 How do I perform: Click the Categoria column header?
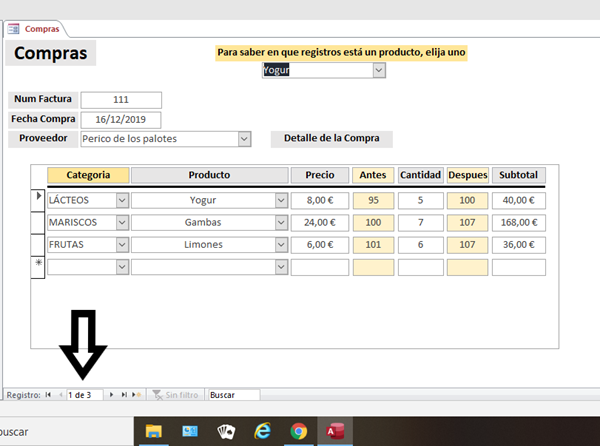[x=88, y=175]
